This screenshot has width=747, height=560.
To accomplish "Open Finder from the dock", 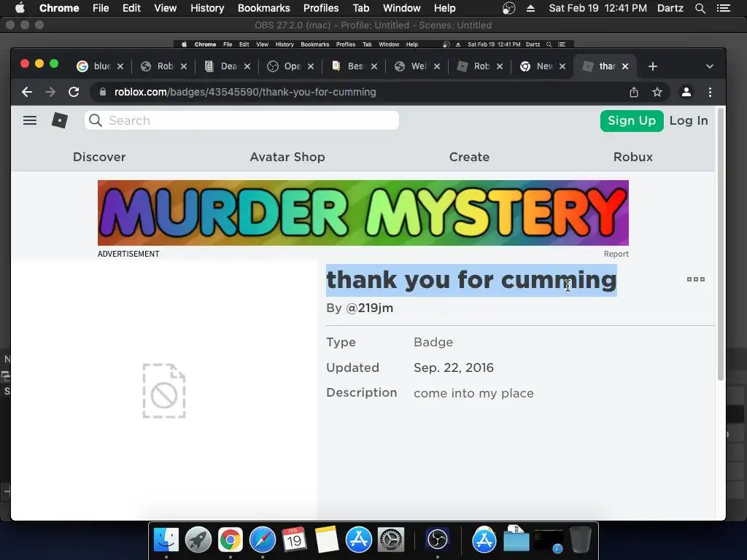I will tap(166, 540).
